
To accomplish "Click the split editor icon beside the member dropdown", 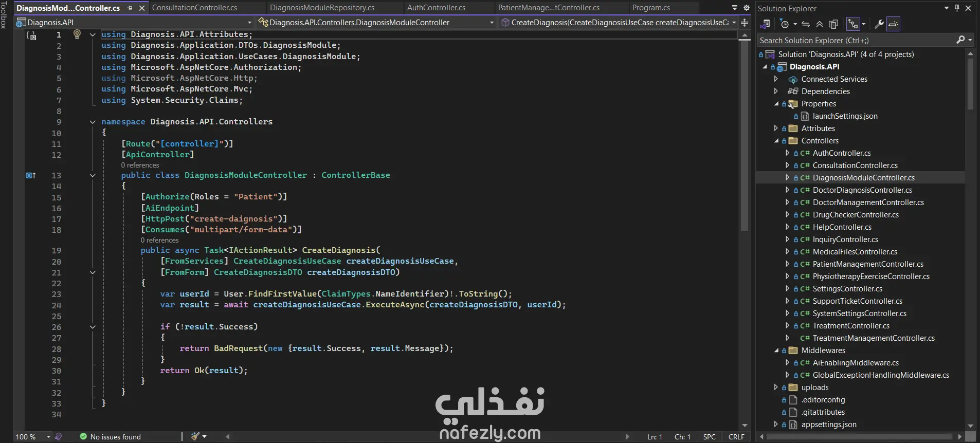I will coord(745,23).
